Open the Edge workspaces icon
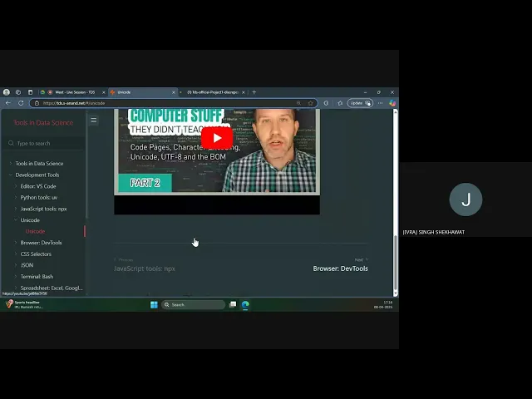This screenshot has width=532, height=399. tap(18, 92)
